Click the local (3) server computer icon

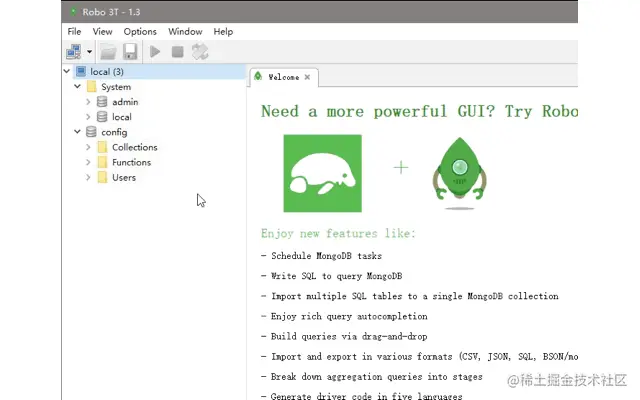81,71
